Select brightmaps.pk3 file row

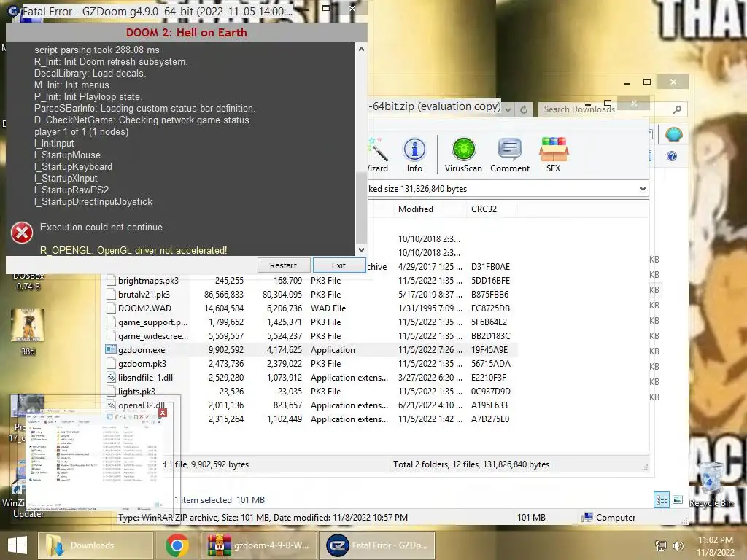(311, 281)
